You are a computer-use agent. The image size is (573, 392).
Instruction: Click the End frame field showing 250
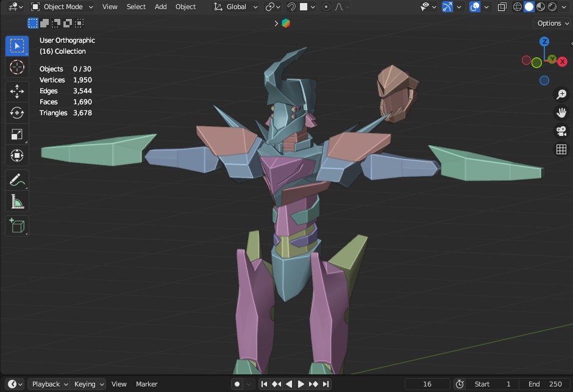tap(546, 384)
